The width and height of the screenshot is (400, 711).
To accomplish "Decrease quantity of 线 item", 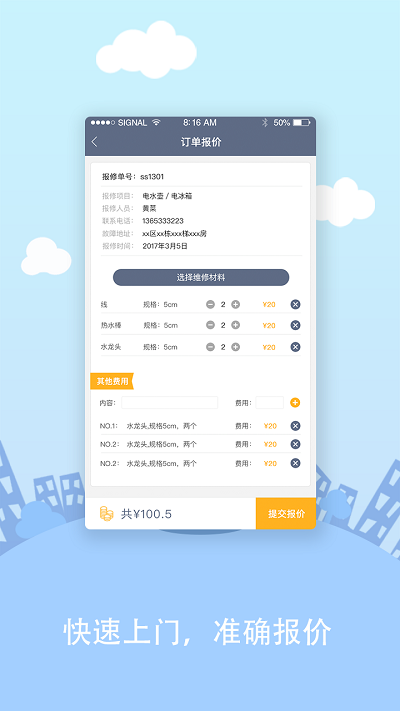I will [210, 305].
